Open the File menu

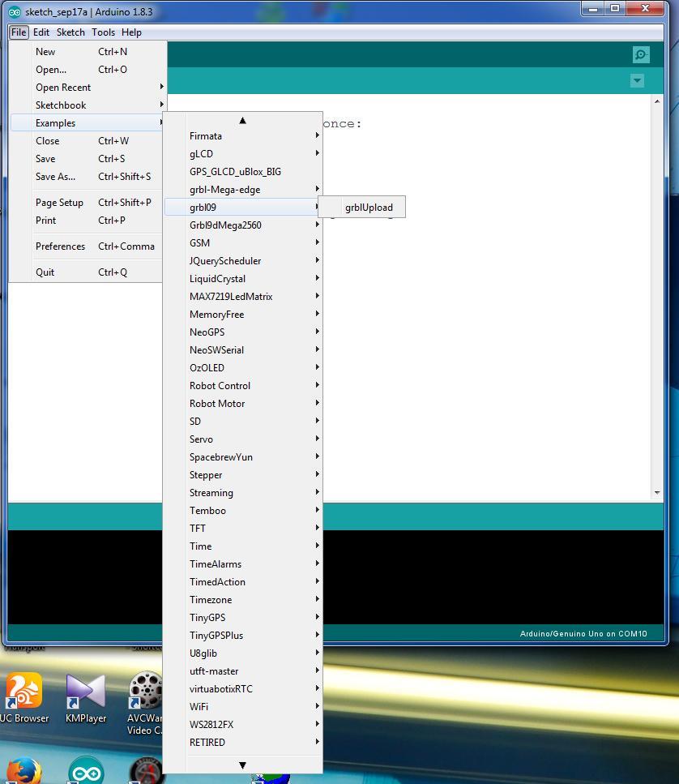pos(19,32)
